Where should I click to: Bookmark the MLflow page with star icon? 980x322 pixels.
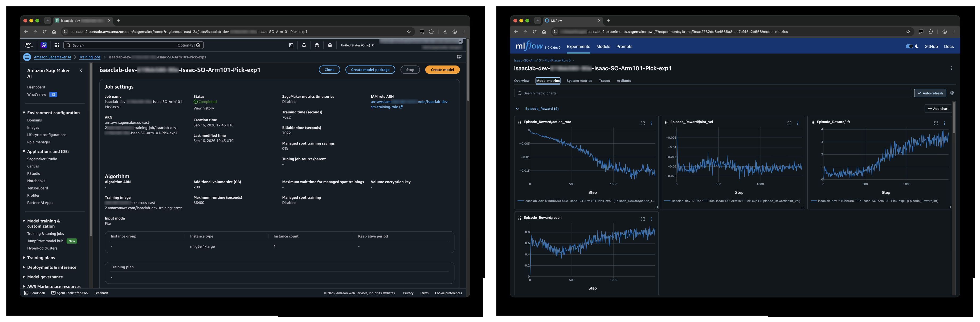908,32
